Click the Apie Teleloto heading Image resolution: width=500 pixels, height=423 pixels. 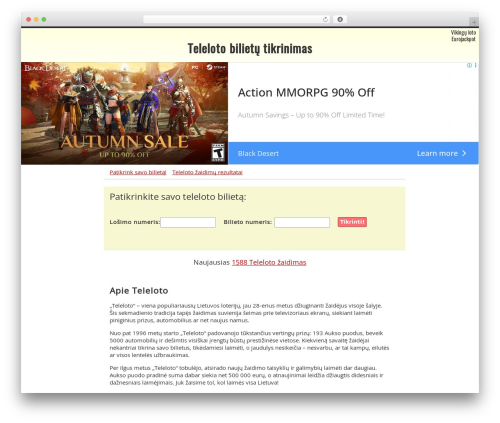[x=139, y=291]
